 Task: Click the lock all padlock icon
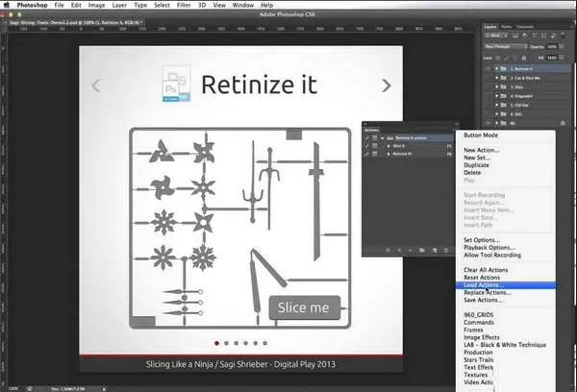(524, 58)
